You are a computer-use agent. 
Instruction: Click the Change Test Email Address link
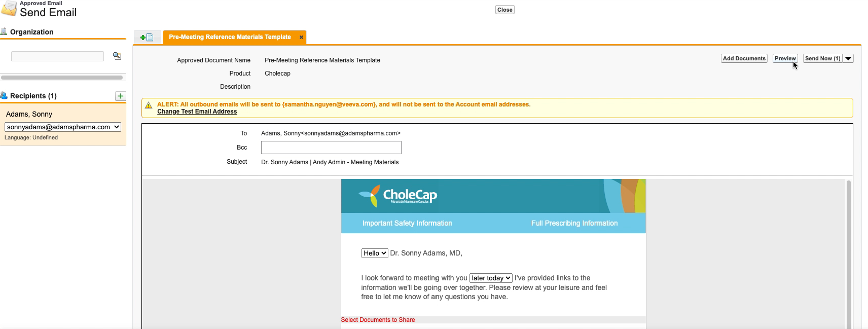tap(197, 112)
